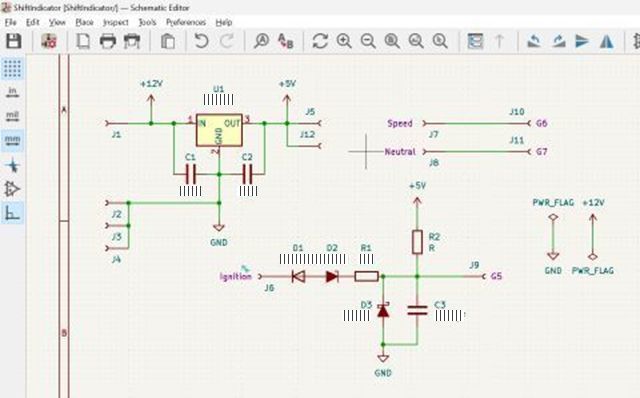
Task: Open Find tool magnifier icon
Action: click(x=261, y=41)
